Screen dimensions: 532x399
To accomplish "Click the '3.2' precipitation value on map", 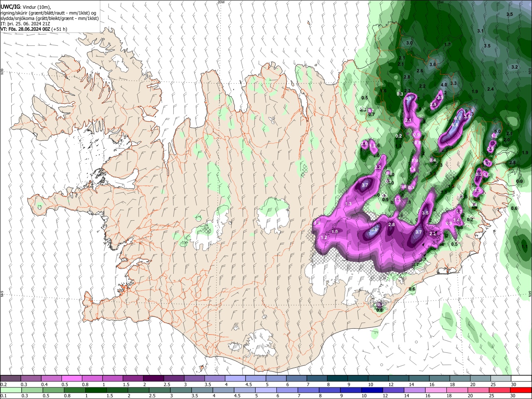I will point(515,67).
